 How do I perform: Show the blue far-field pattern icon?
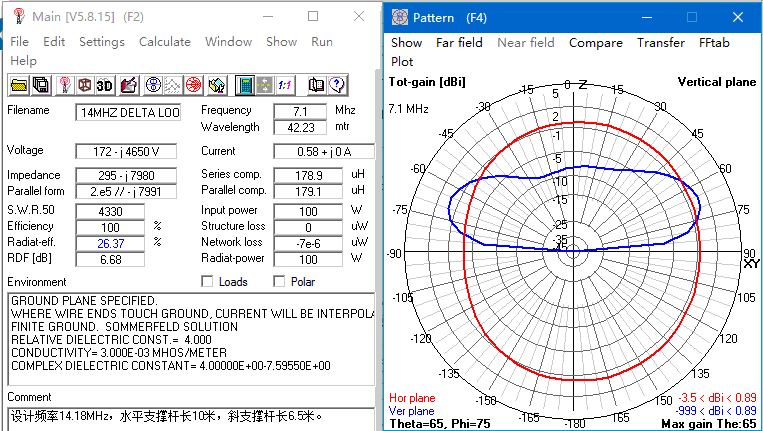pyautogui.click(x=153, y=85)
